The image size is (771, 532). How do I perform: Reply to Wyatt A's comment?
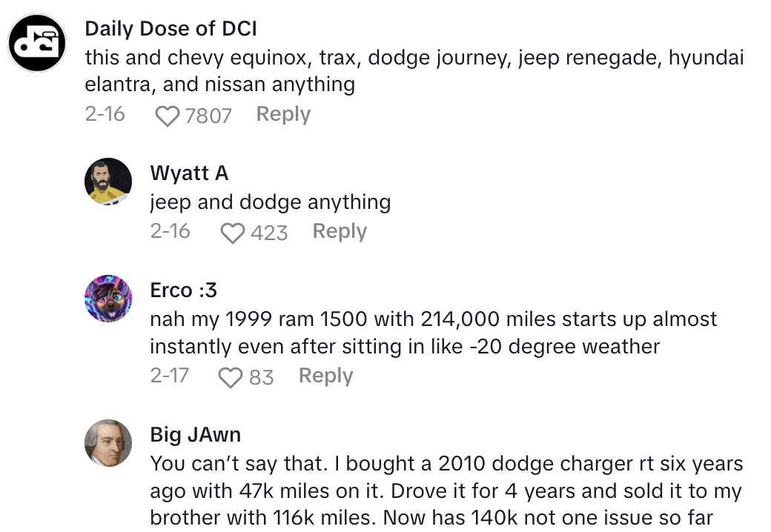point(340,231)
